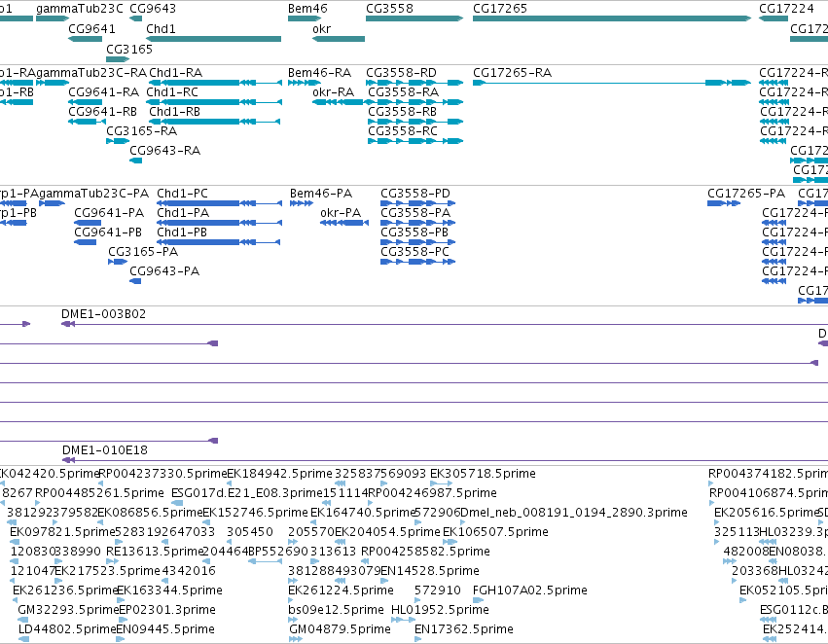Select transcript Chd1-RA

point(215,83)
